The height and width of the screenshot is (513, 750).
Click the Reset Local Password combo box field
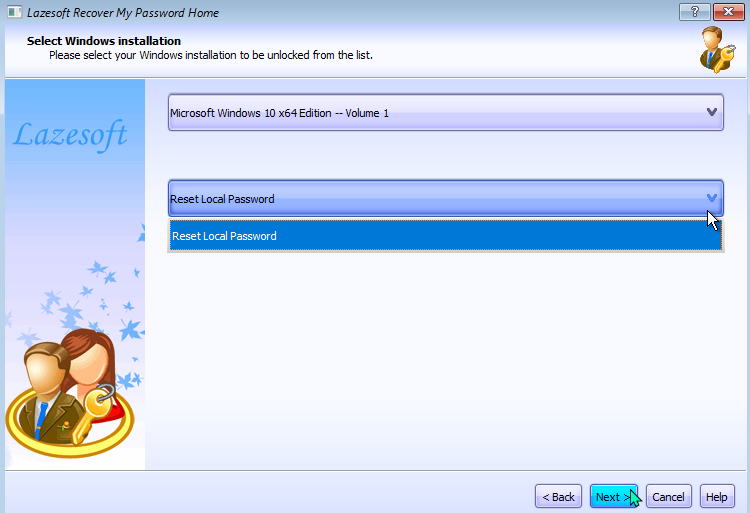point(445,198)
